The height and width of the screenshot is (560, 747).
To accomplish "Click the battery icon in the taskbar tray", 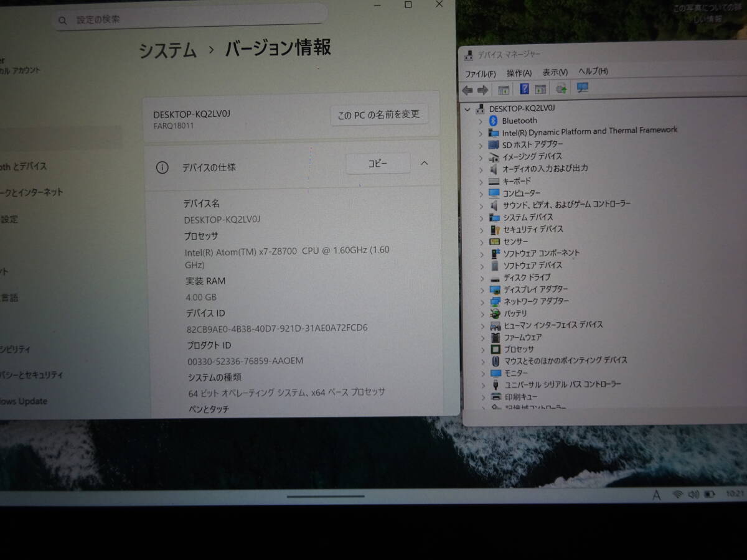I will (x=710, y=495).
